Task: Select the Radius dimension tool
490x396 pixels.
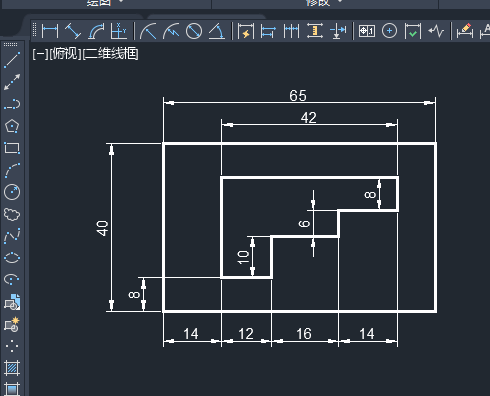Action: pos(148,31)
